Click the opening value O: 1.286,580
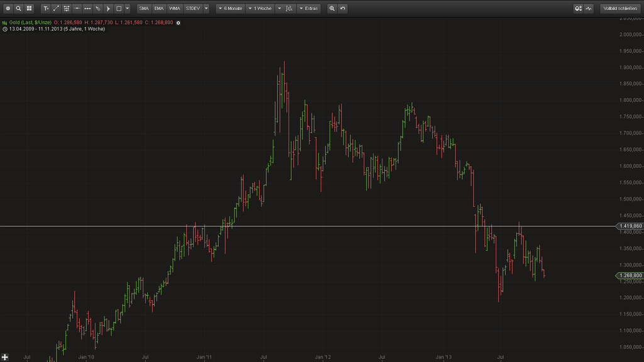The width and height of the screenshot is (644, 362). coord(68,23)
